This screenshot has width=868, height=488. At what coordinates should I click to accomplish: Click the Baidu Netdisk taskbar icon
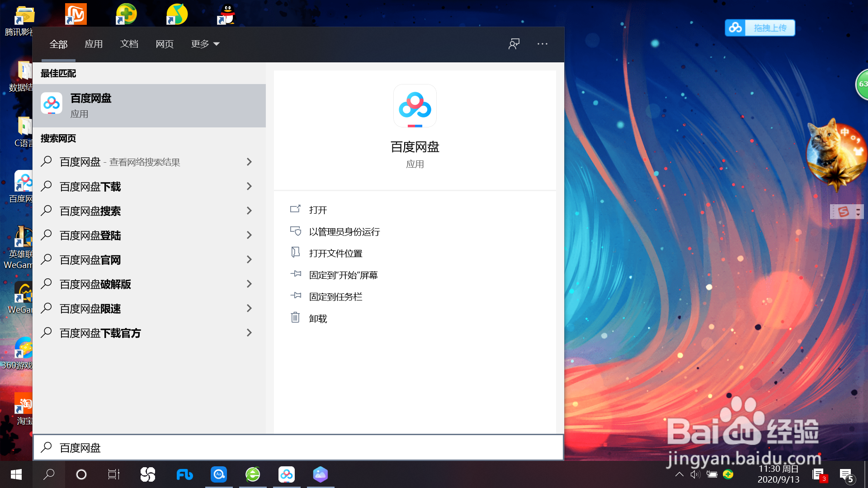point(287,474)
